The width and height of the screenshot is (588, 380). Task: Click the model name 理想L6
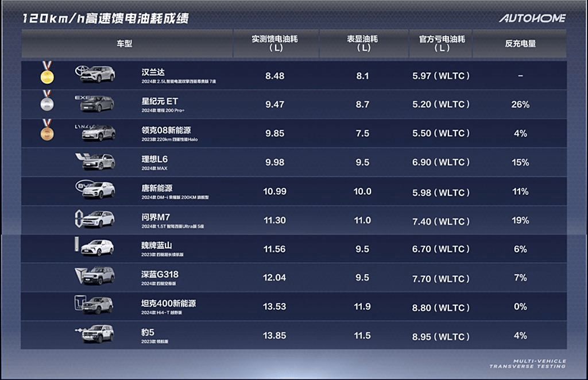154,159
